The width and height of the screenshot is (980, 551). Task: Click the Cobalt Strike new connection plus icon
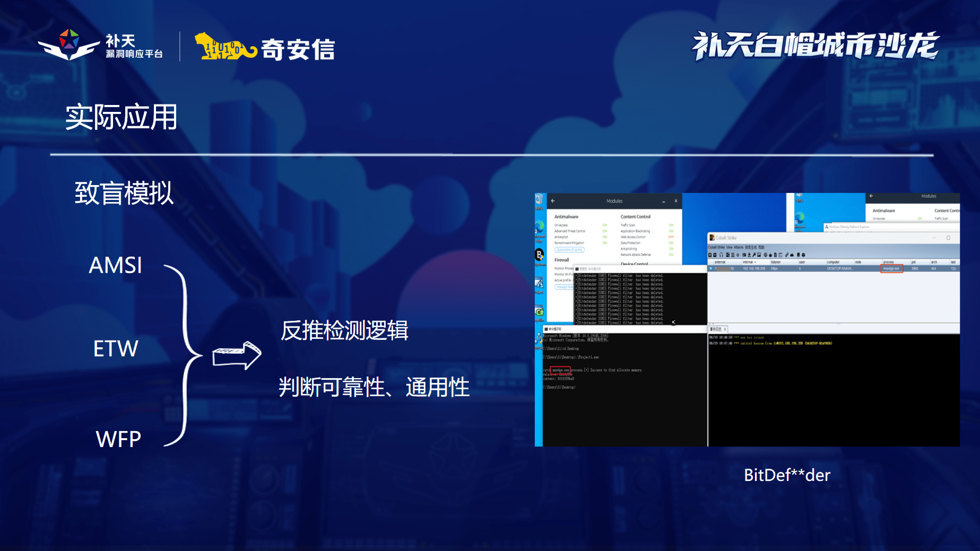tap(710, 255)
